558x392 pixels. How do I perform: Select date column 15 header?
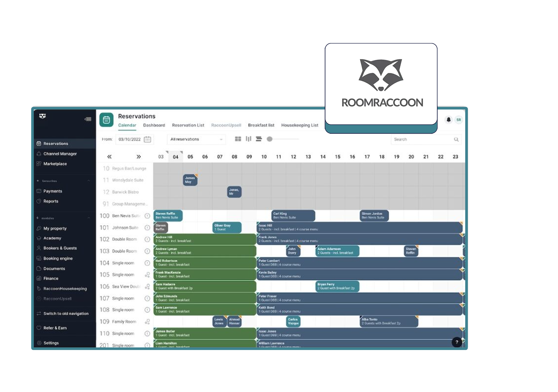coord(338,157)
